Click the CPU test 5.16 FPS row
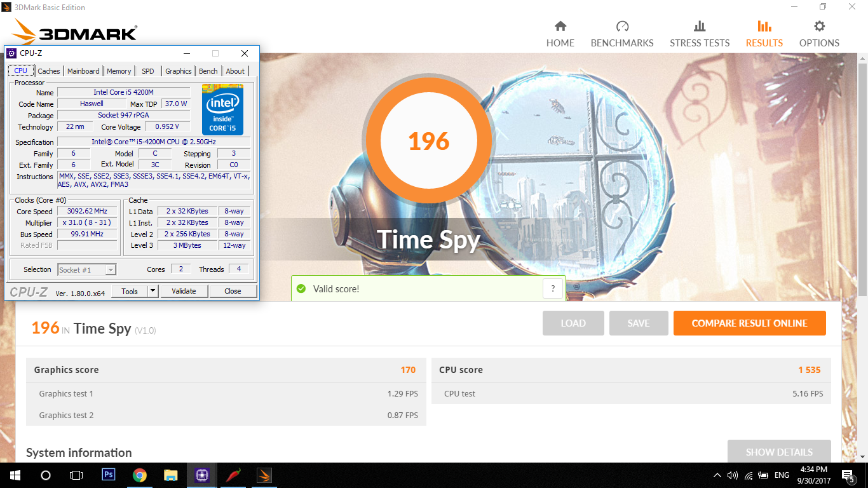Screen dimensions: 868x488 tap(631, 393)
